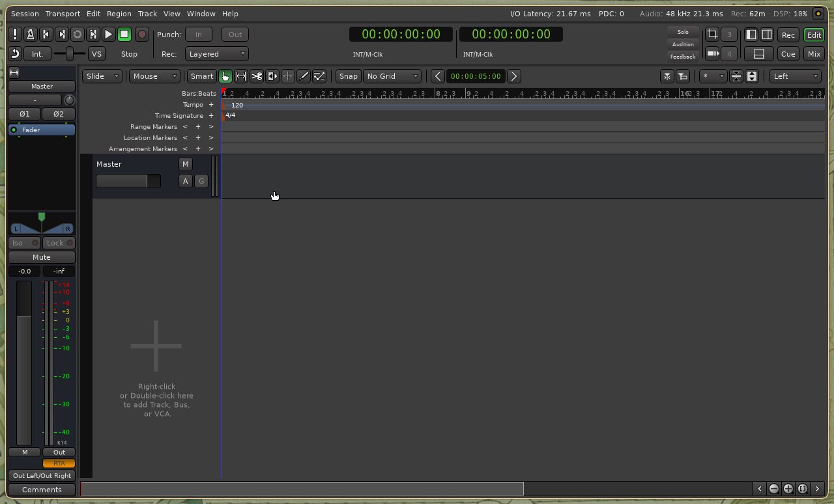Go to session end transport icon
This screenshot has height=504, width=834.
click(62, 35)
